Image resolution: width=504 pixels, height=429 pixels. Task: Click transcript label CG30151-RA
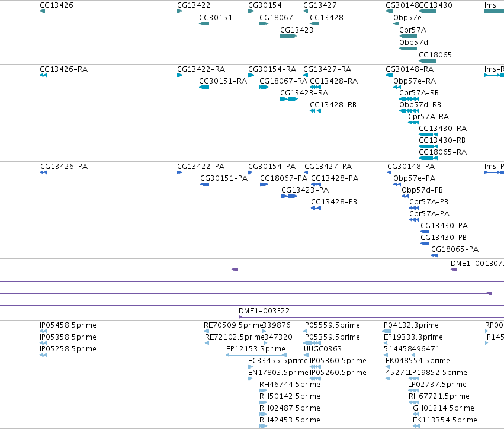pyautogui.click(x=223, y=81)
